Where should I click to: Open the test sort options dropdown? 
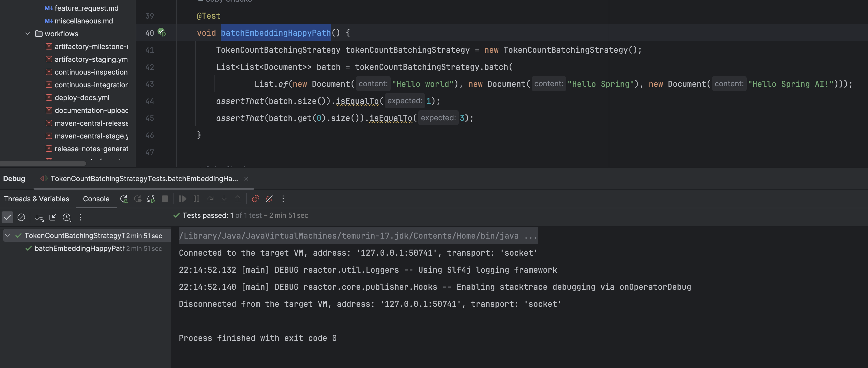click(x=39, y=218)
